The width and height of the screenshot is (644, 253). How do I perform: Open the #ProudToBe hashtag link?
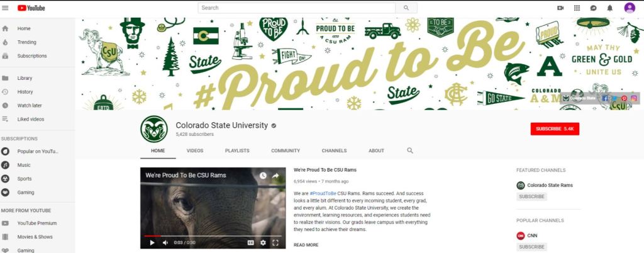point(323,193)
